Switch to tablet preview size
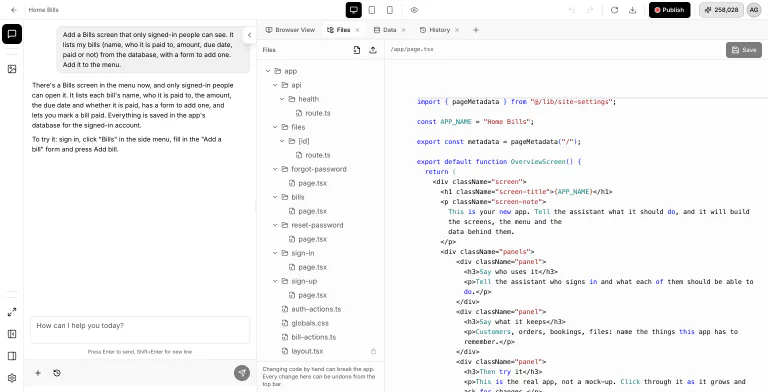The height and width of the screenshot is (392, 768). point(372,10)
